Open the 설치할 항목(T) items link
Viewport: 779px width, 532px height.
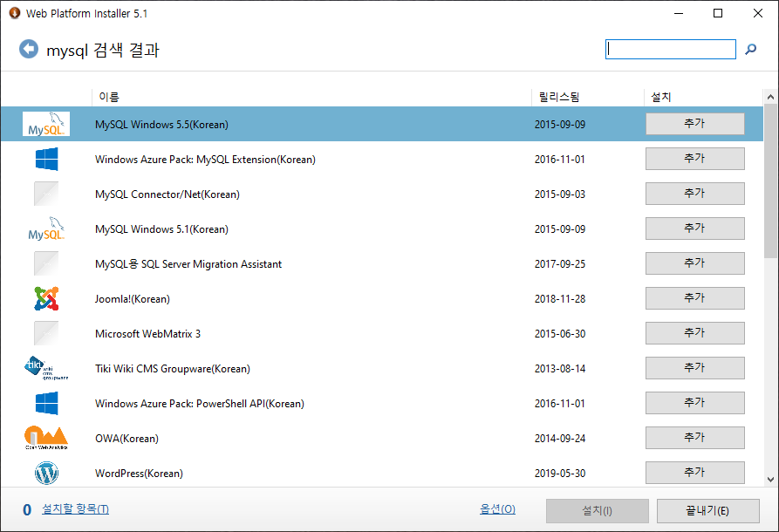pos(76,509)
